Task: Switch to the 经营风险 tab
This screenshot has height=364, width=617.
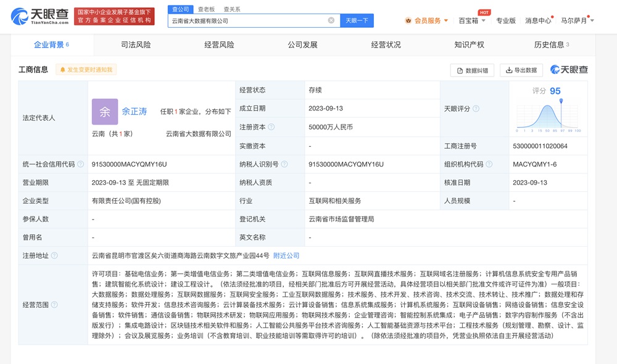Action: tap(219, 45)
